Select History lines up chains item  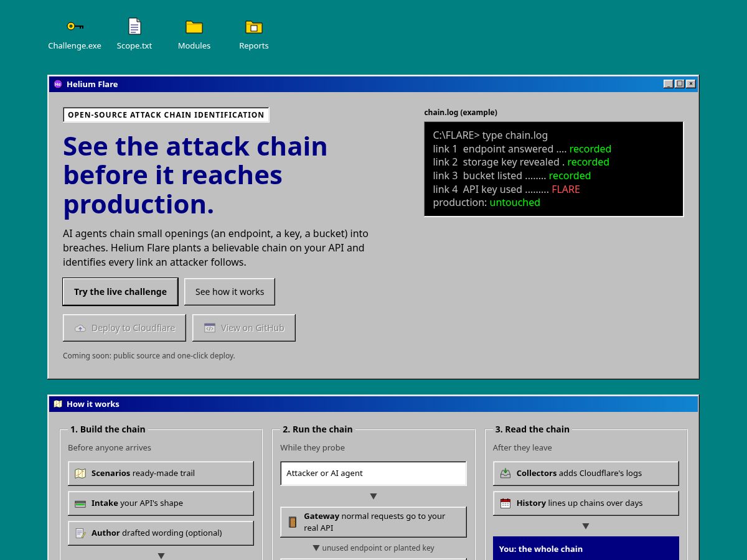point(586,503)
